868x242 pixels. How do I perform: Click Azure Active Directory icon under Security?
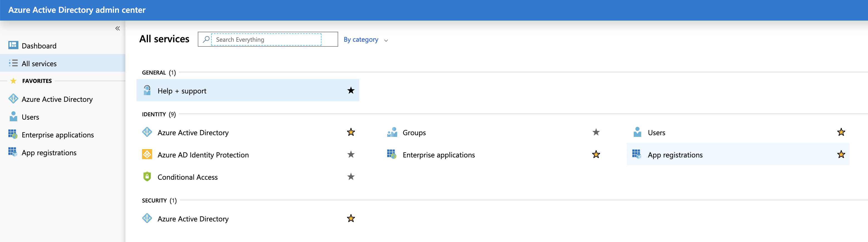[147, 218]
